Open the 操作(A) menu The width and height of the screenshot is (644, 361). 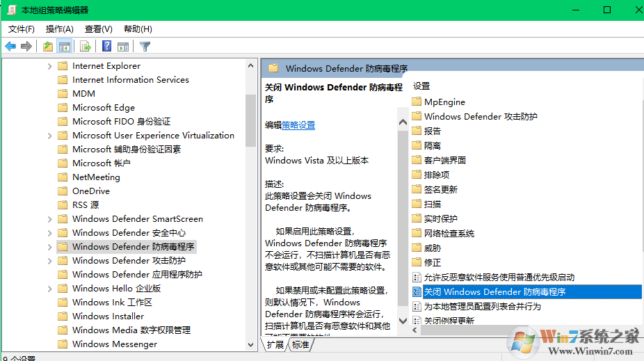coord(59,29)
